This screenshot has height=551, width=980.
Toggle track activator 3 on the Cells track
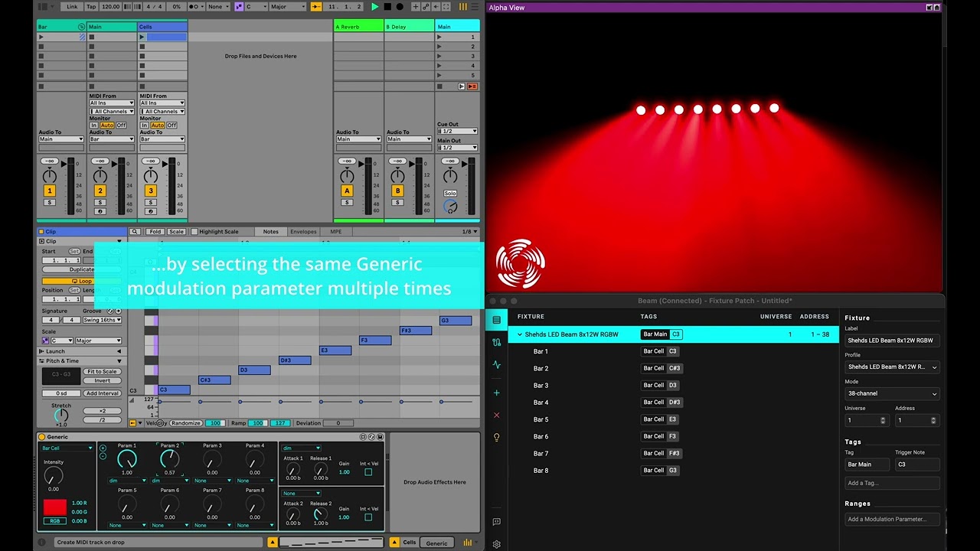pos(151,191)
